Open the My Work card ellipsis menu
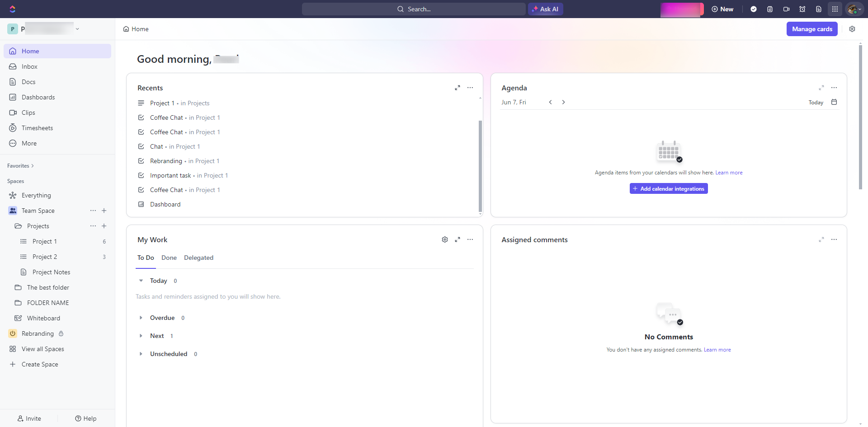 tap(470, 239)
